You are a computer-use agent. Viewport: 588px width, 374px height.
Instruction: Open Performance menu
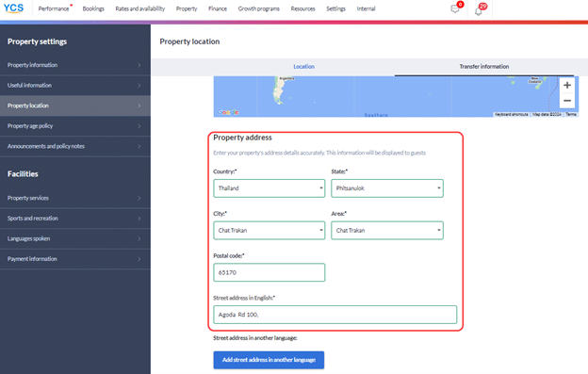click(54, 8)
